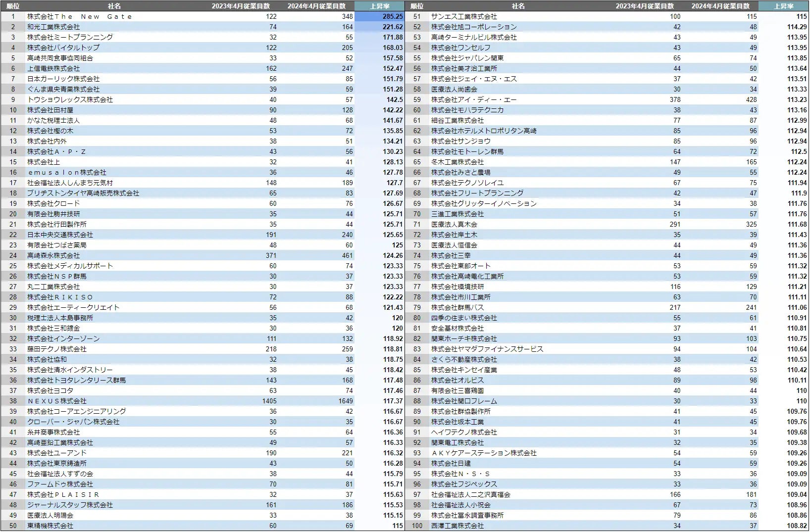Select the 1649 employee count value

[x=346, y=401]
